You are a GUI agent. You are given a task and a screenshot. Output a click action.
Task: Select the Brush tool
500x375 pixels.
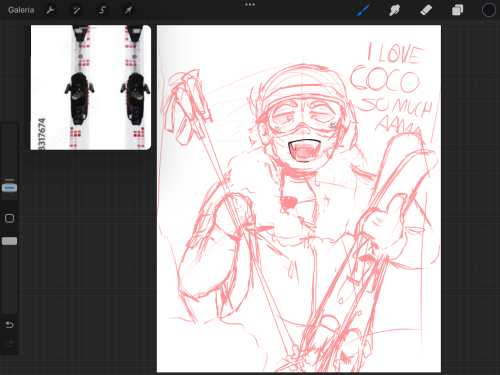pos(363,10)
